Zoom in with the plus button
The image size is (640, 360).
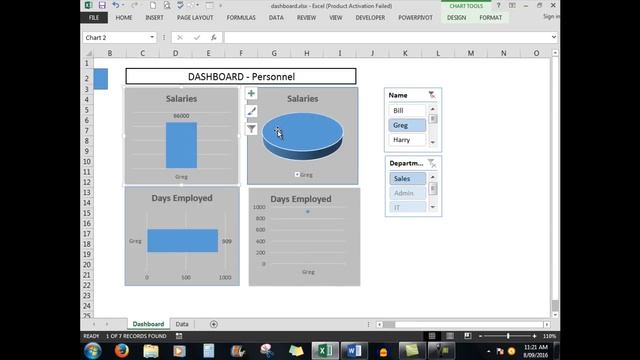pyautogui.click(x=534, y=336)
